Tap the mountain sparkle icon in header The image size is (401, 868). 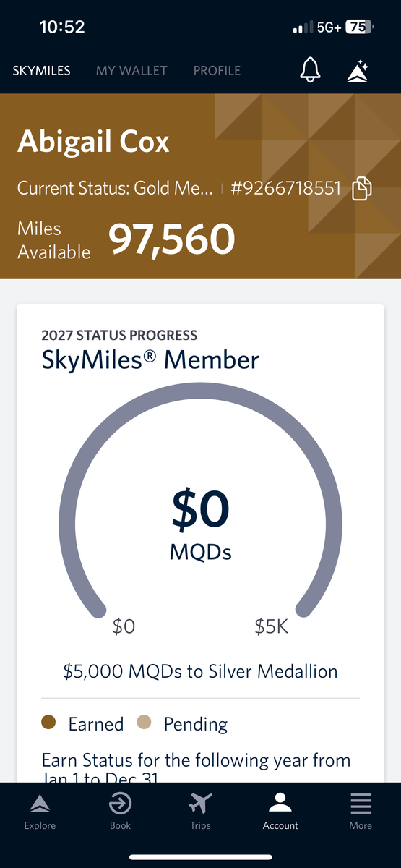358,71
